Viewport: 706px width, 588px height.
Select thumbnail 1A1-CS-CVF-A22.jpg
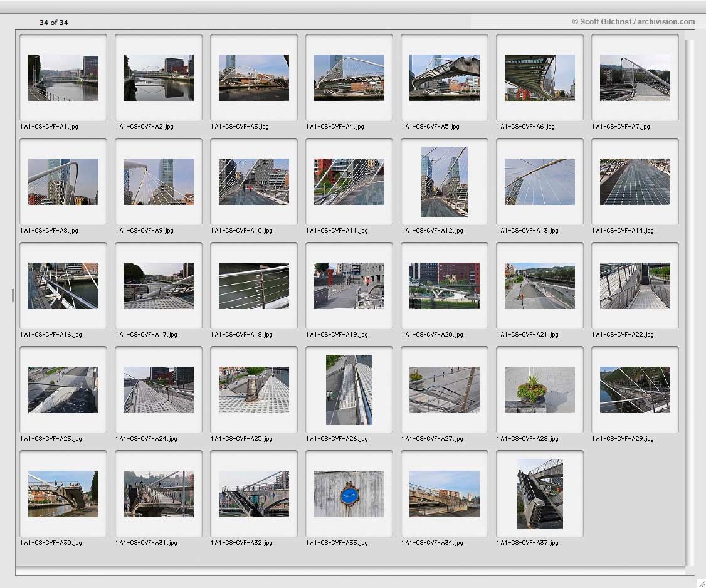pos(635,285)
